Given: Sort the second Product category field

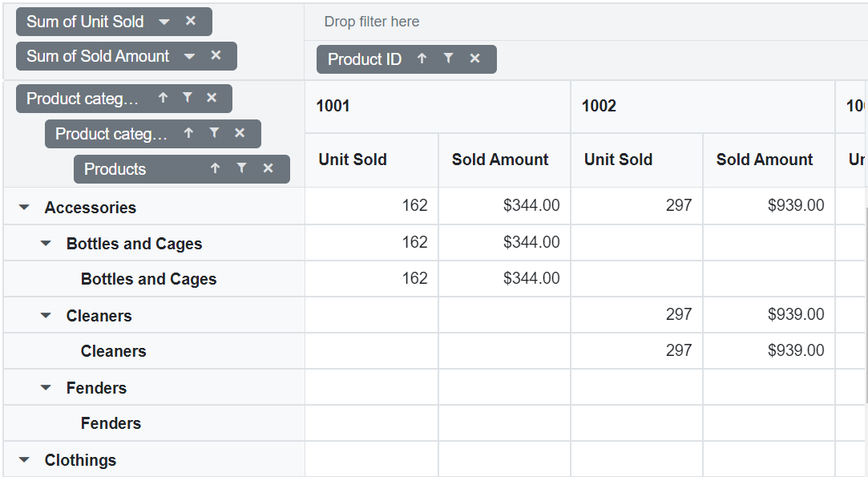Looking at the screenshot, I should click(189, 134).
